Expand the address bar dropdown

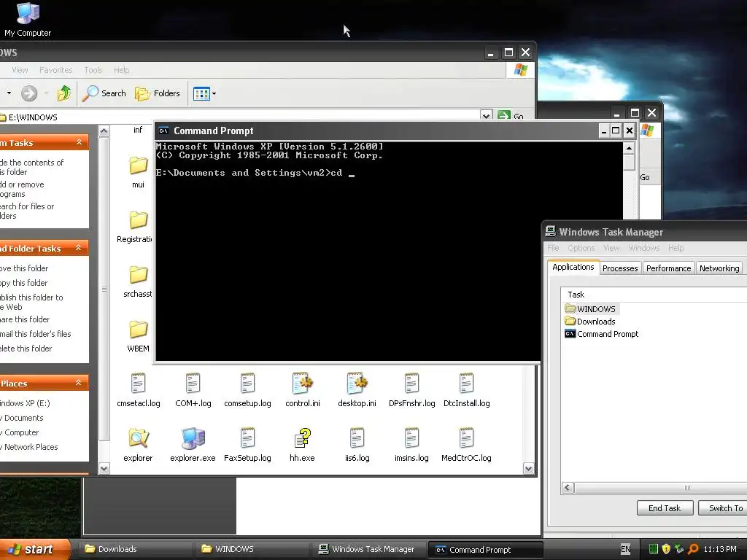pyautogui.click(x=485, y=116)
